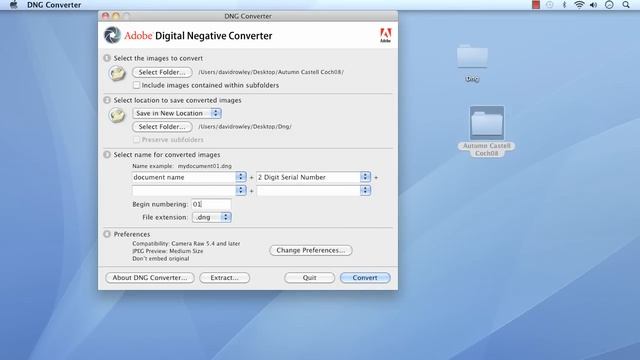The height and width of the screenshot is (360, 640).
Task: Click the DNG Converter window title bar
Action: tap(248, 16)
